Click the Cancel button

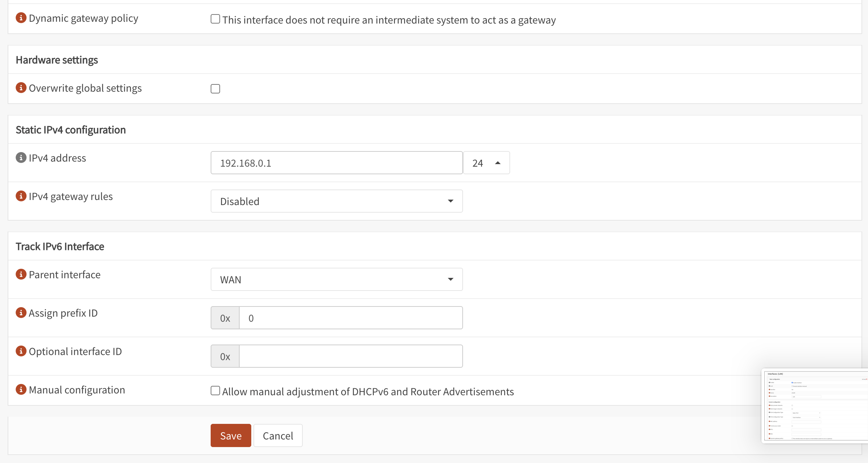tap(278, 435)
